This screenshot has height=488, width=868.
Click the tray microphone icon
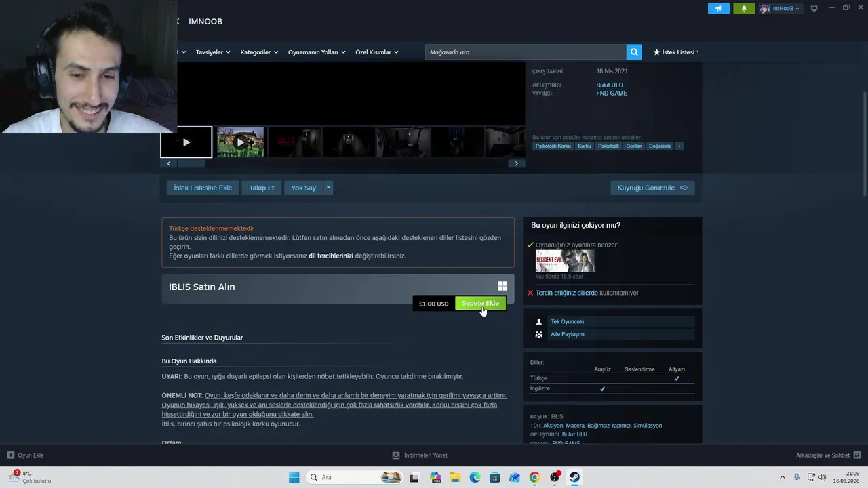[x=797, y=477]
